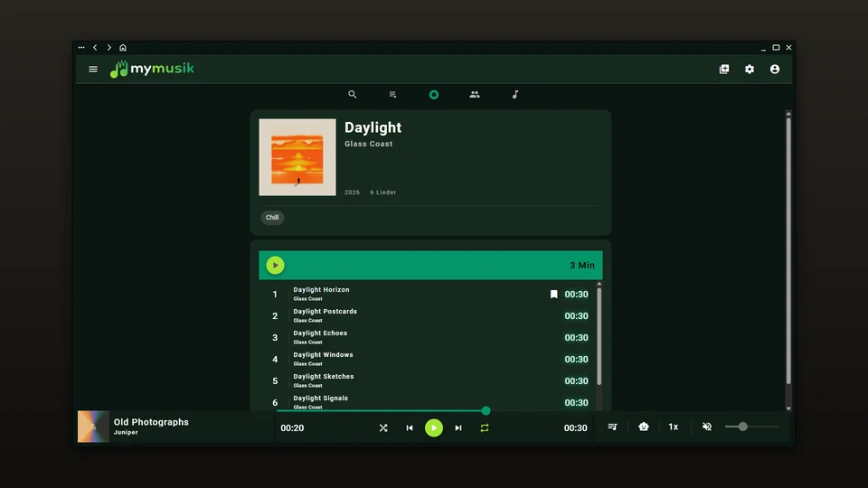
Task: Open the add to library icon
Action: pos(724,70)
